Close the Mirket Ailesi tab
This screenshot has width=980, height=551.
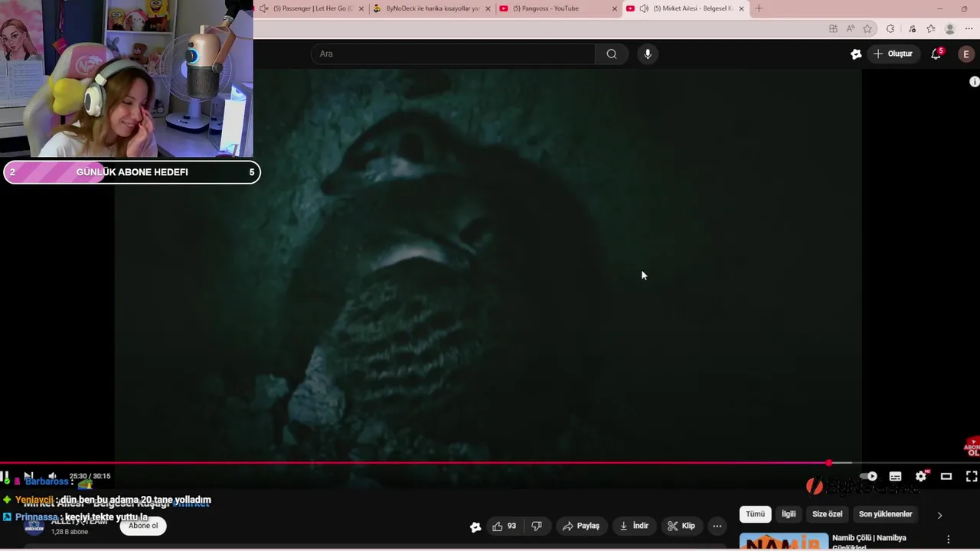(741, 8)
